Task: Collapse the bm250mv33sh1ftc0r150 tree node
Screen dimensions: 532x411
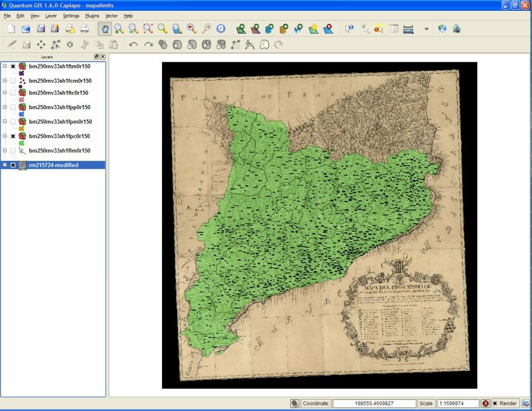Action: 5,92
